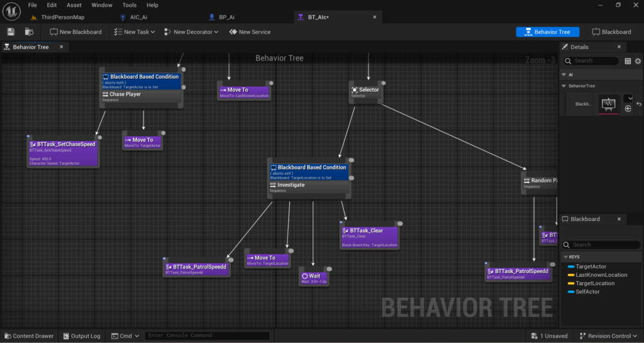Open the Asset menu

74,5
